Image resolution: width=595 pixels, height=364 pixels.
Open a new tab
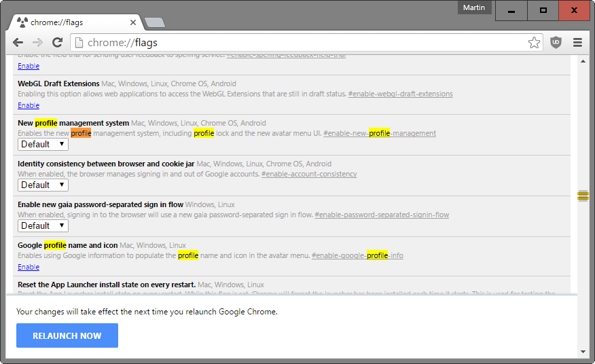[x=155, y=23]
